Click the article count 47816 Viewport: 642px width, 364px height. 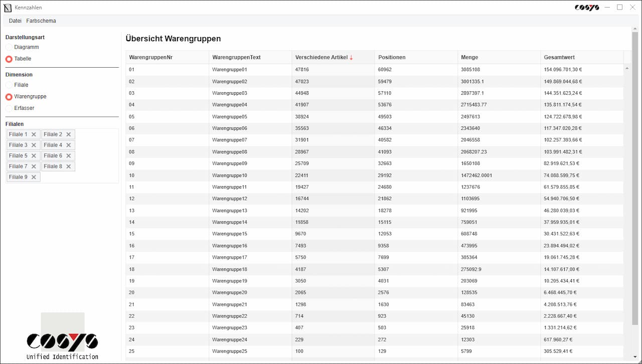302,70
